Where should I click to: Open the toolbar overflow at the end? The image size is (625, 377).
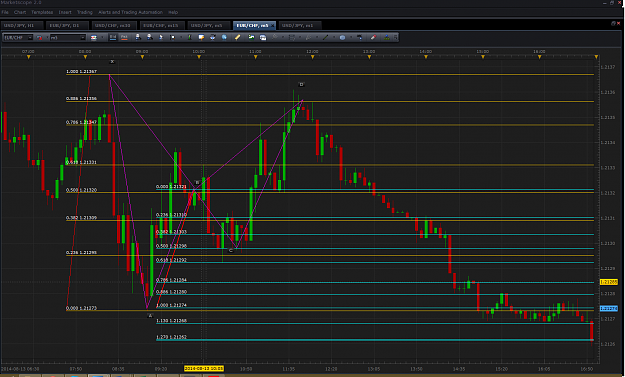coord(396,37)
